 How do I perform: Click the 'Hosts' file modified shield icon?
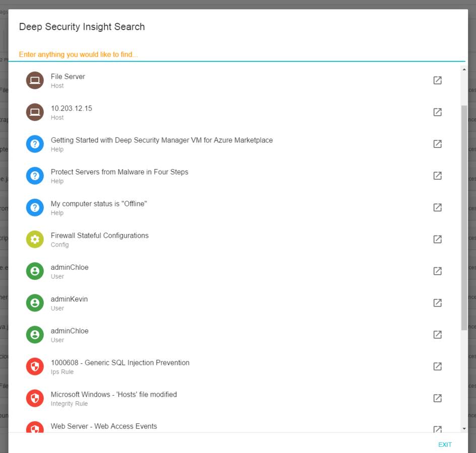[35, 398]
